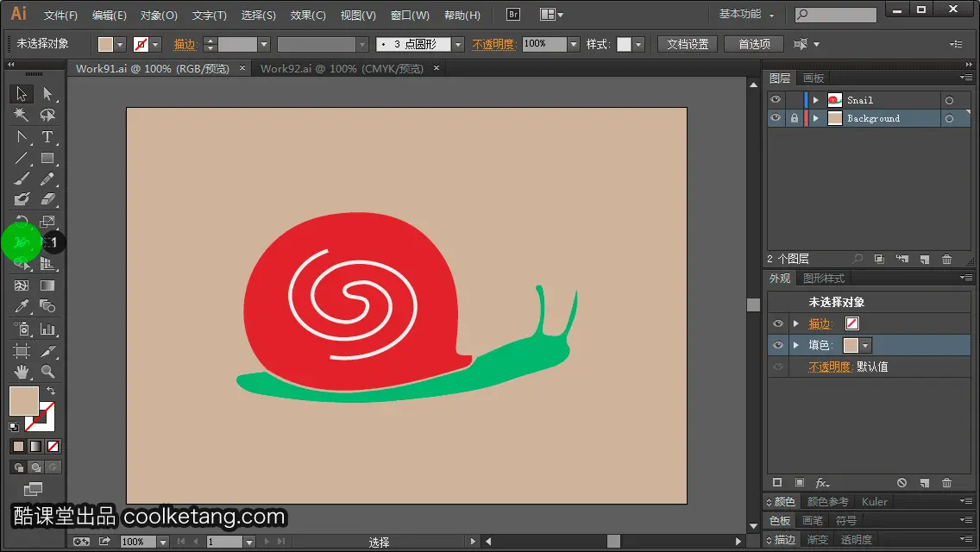This screenshot has width=980, height=552.
Task: Hide the Background layer
Action: point(776,118)
